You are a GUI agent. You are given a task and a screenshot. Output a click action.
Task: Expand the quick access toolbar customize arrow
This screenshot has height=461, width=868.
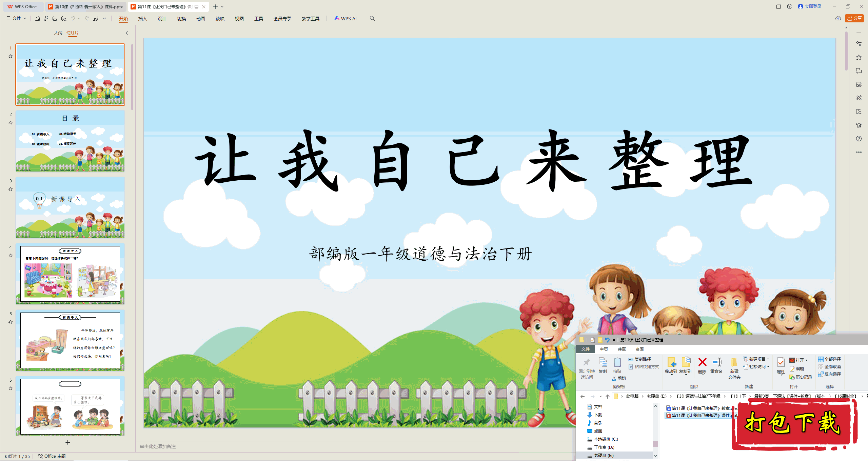click(x=104, y=18)
